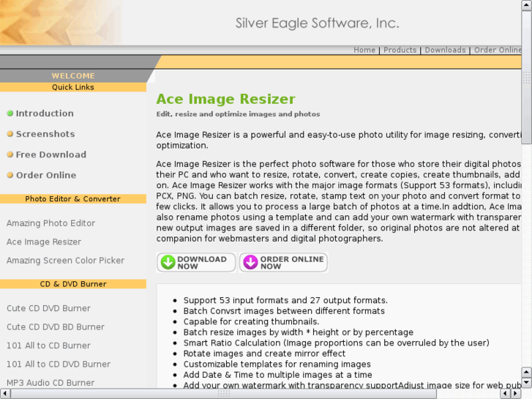Click the Photo Editor & Converter header
Screen dimensions: 532x399
73,199
